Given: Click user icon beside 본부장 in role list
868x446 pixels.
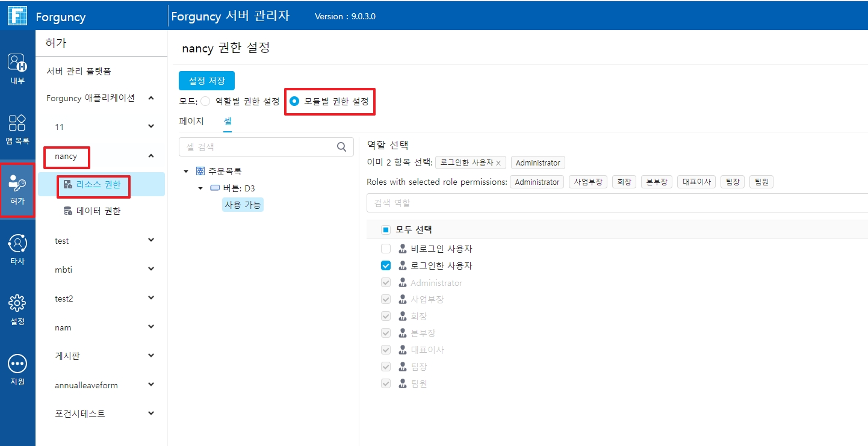Looking at the screenshot, I should click(x=403, y=333).
